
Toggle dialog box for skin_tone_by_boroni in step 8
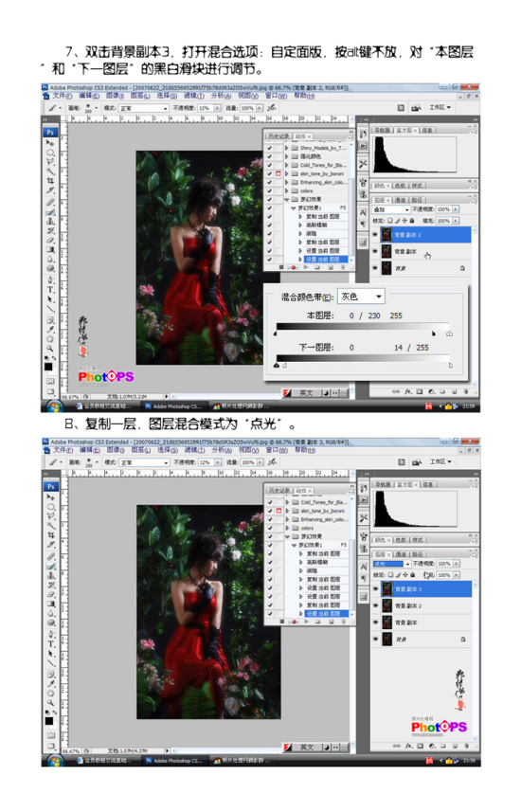[x=278, y=511]
